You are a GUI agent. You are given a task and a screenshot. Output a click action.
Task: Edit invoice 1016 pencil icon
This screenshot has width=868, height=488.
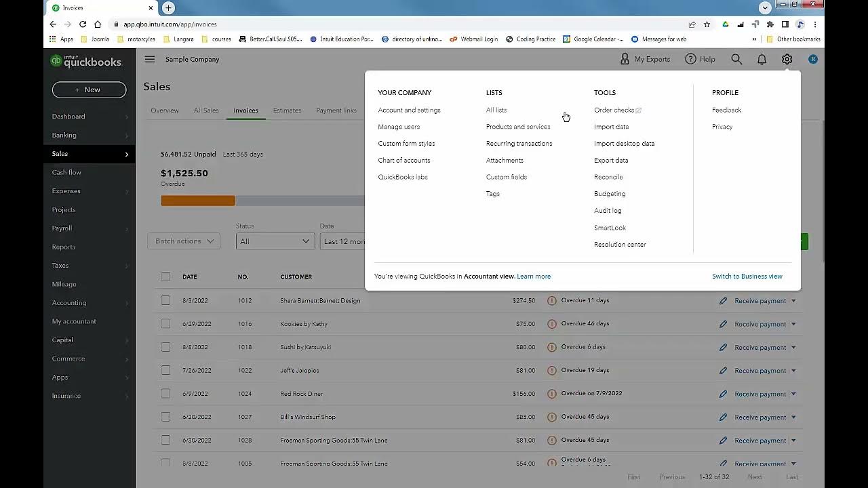click(723, 324)
